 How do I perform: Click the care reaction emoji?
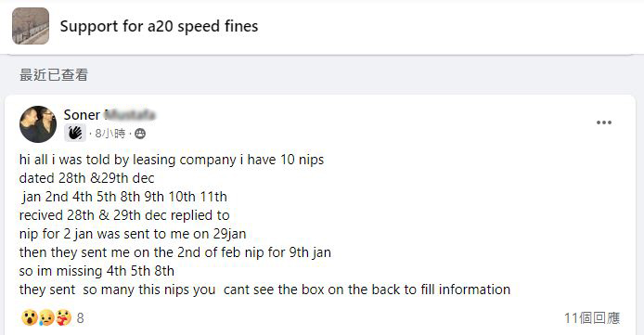click(x=63, y=317)
